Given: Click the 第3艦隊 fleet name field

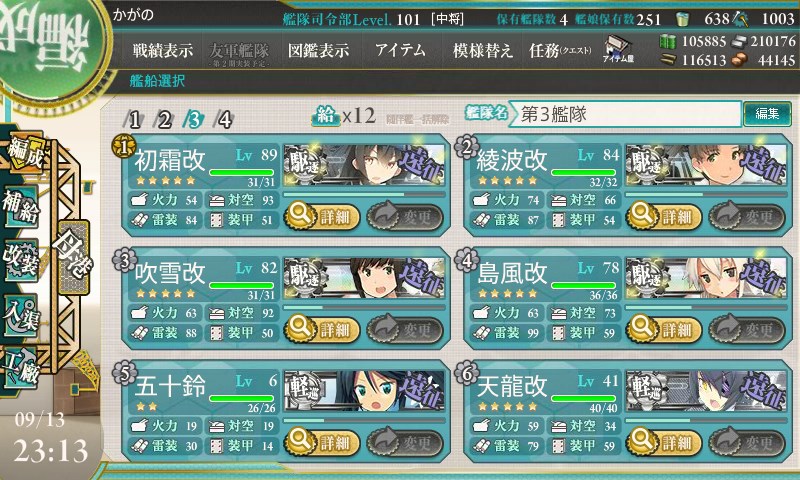Looking at the screenshot, I should pyautogui.click(x=625, y=114).
